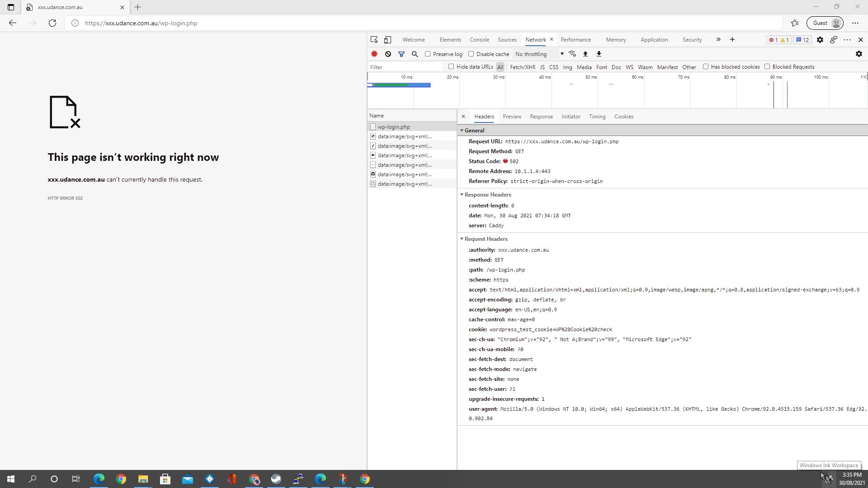
Task: Toggle device emulation mode
Action: (x=387, y=40)
